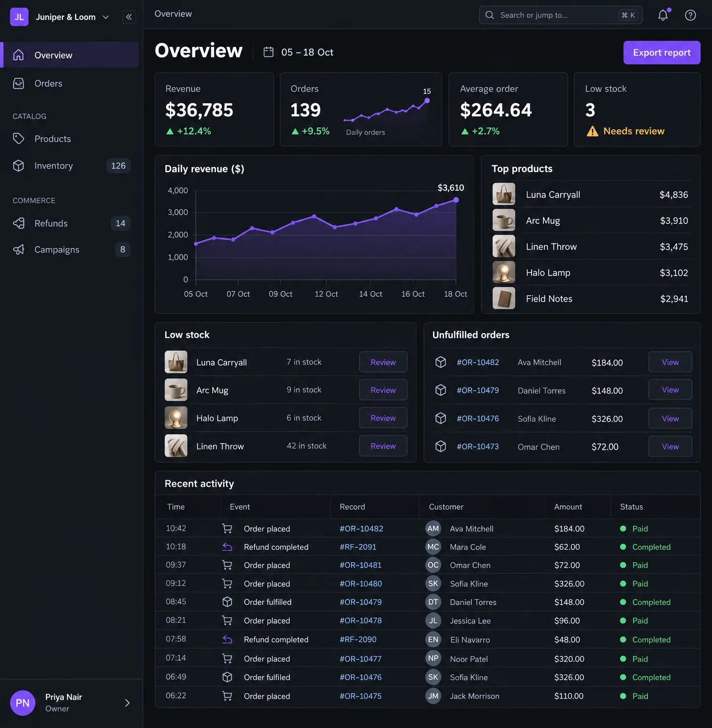This screenshot has width=712, height=728.
Task: Click the cart icon in the 10:42 activity row
Action: (227, 529)
